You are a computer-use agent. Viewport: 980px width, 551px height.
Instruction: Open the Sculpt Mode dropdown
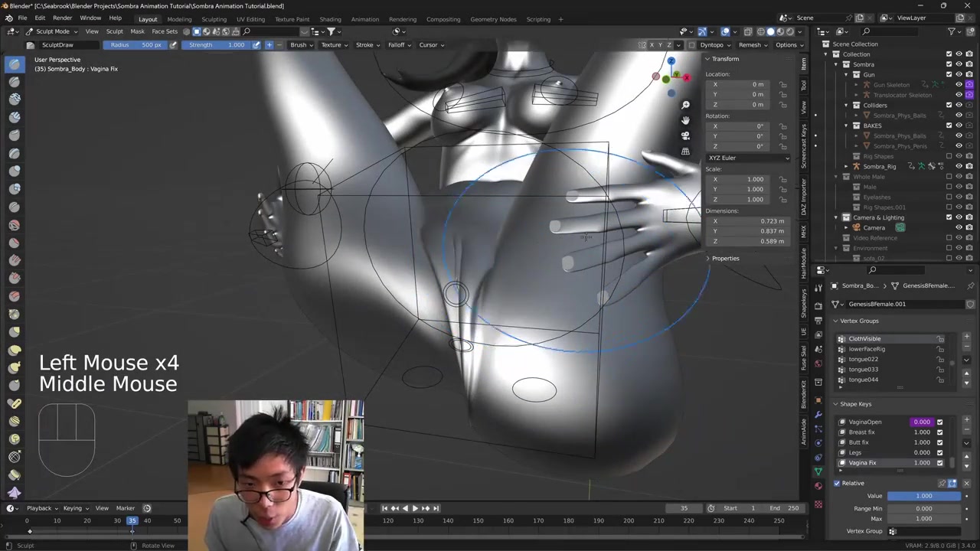tap(52, 31)
